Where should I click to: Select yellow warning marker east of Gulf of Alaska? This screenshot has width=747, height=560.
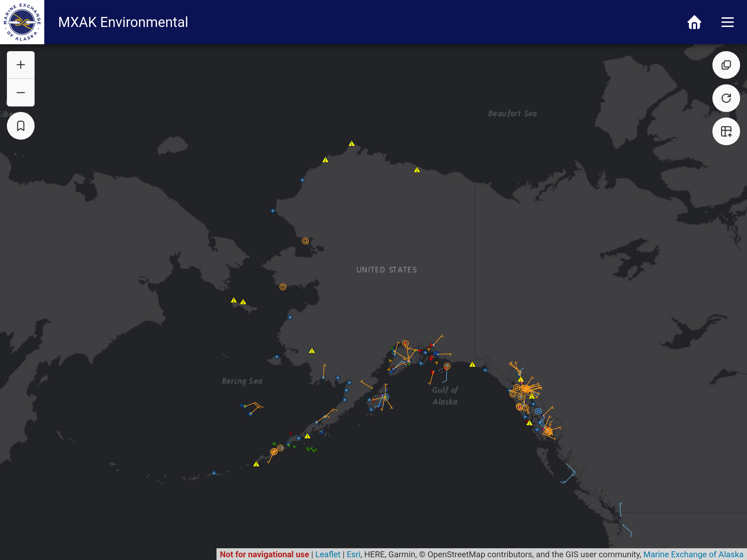[472, 364]
